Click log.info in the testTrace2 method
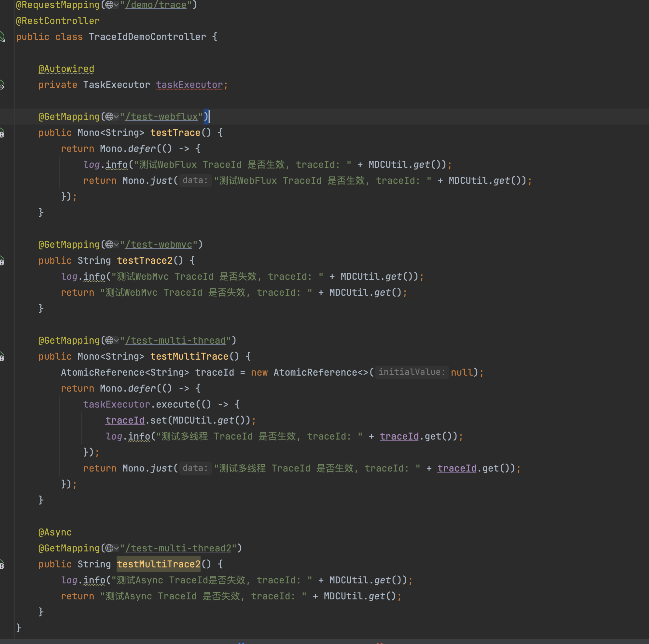The width and height of the screenshot is (649, 644). tap(83, 277)
